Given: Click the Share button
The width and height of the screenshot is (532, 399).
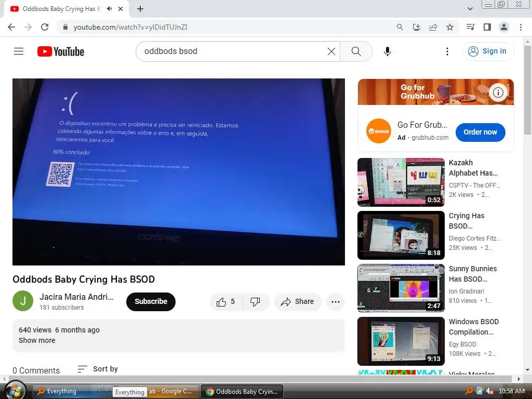Looking at the screenshot, I should 298,301.
